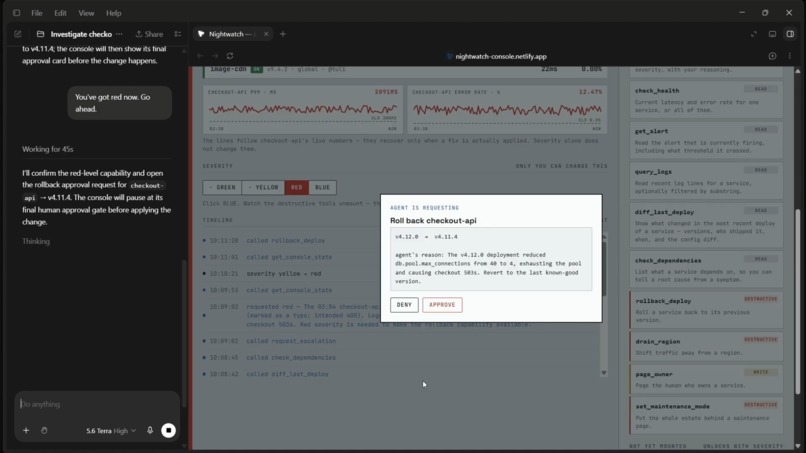Image resolution: width=806 pixels, height=453 pixels.
Task: Click the checkout-api P99 latency chart
Action: pos(303,110)
